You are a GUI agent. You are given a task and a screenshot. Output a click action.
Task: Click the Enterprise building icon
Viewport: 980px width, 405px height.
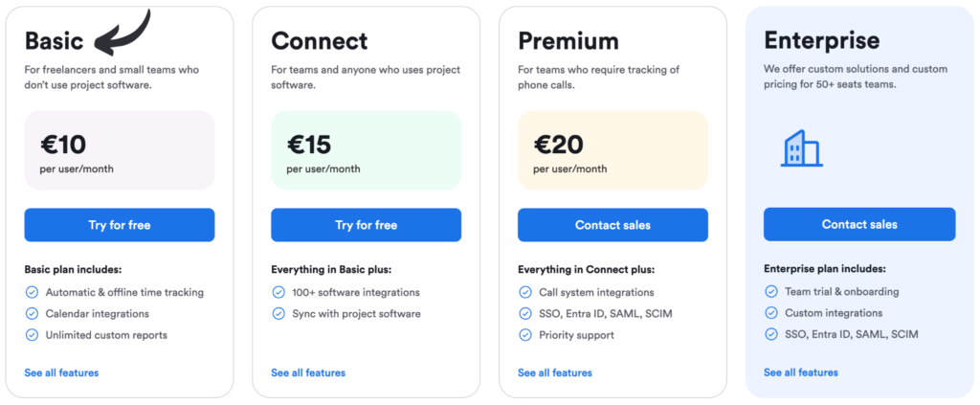click(x=802, y=148)
